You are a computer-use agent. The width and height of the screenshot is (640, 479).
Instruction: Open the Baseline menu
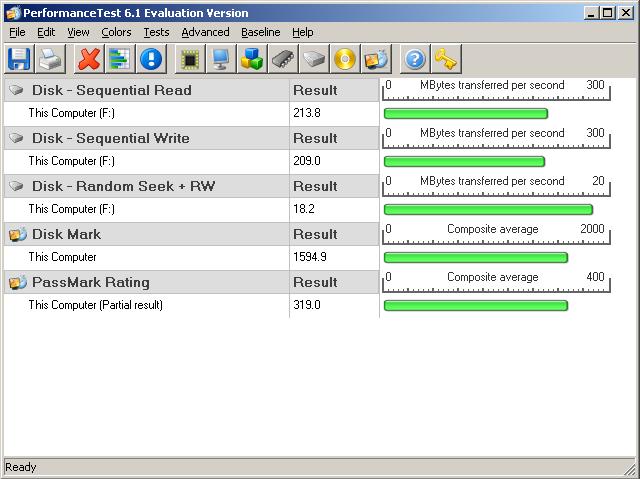(x=260, y=32)
